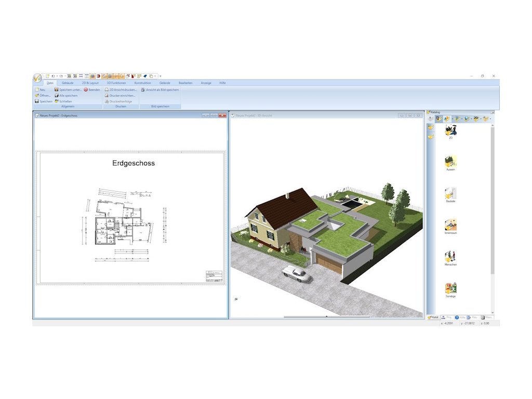
Task: Expand the quick access toolbar dropdown arrow
Action: point(160,76)
